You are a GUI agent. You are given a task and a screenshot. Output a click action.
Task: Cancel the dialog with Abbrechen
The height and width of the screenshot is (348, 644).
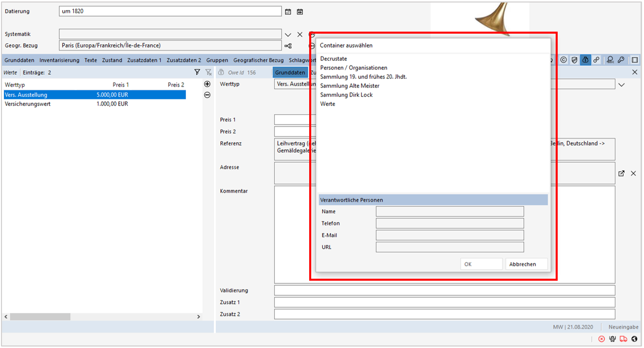pos(526,264)
